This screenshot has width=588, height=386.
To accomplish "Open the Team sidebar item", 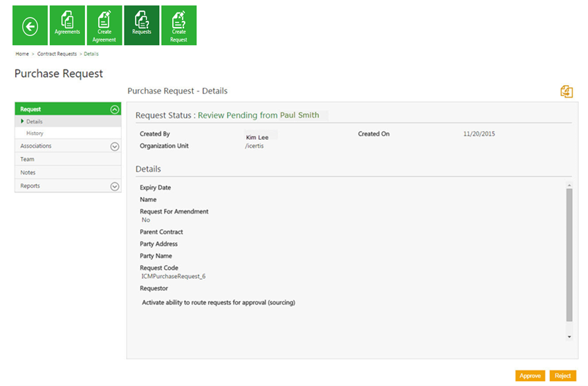I will point(27,159).
